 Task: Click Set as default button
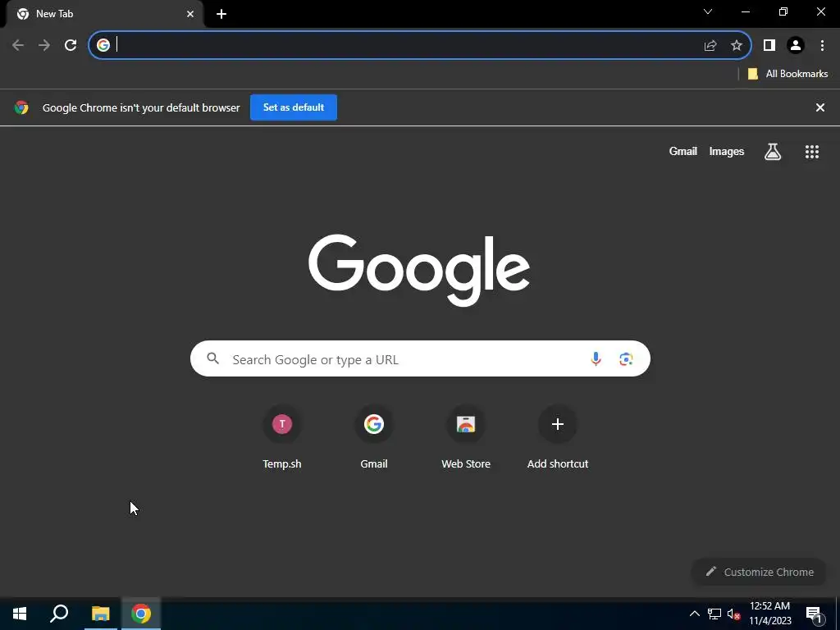294,107
